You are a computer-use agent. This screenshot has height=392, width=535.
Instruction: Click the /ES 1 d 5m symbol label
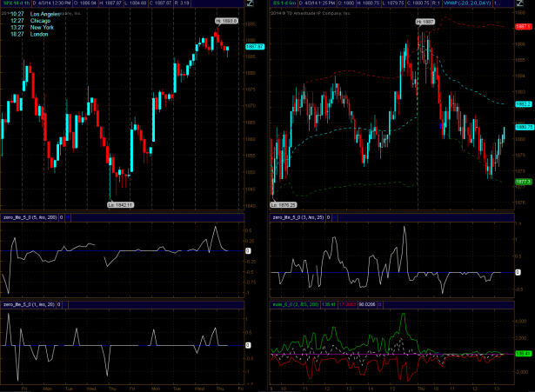tap(284, 3)
